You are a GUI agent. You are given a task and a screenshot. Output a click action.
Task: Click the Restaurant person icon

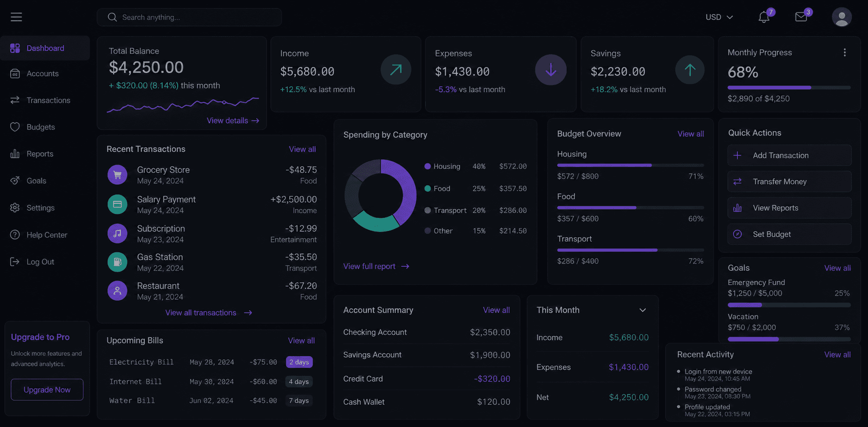pos(117,291)
